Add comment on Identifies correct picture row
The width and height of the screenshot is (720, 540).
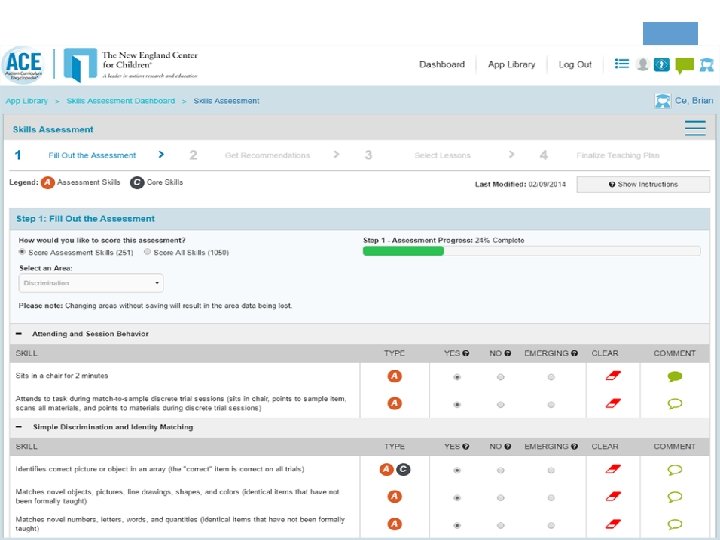pos(675,470)
